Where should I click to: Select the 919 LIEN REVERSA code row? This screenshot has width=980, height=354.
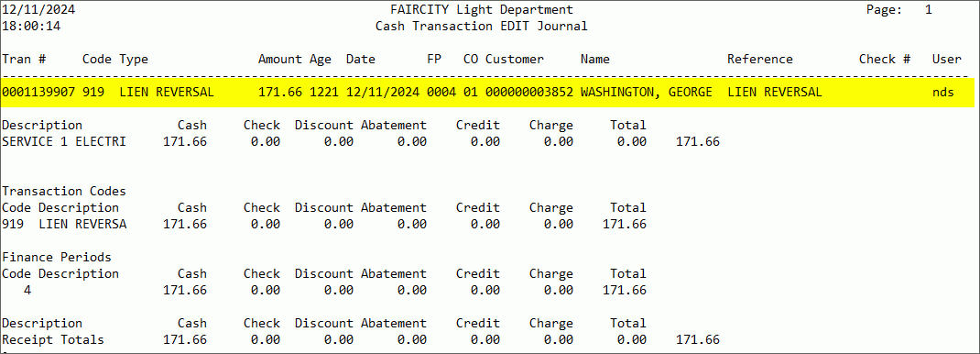point(323,225)
